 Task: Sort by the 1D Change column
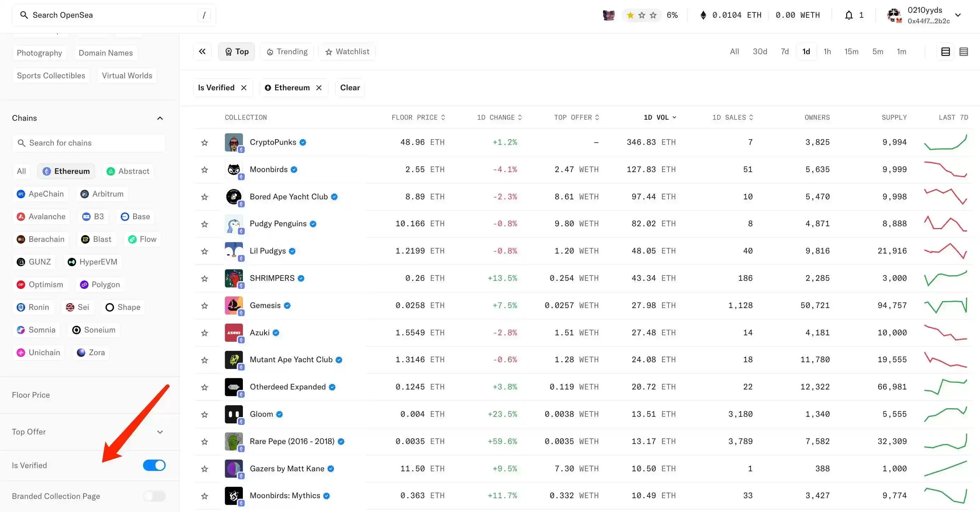pyautogui.click(x=500, y=118)
